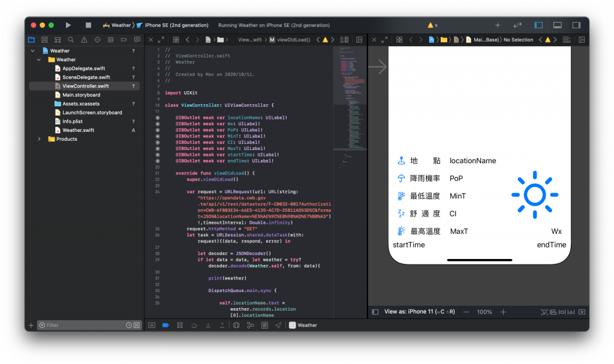This screenshot has height=364, width=614.
Task: Select the Project navigator folder tab
Action: tap(31, 40)
